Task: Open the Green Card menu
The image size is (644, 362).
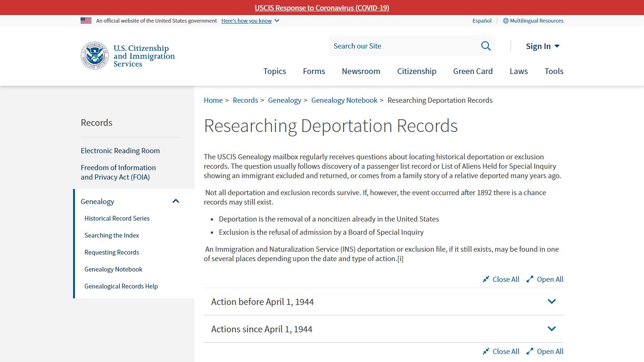Action: point(473,71)
